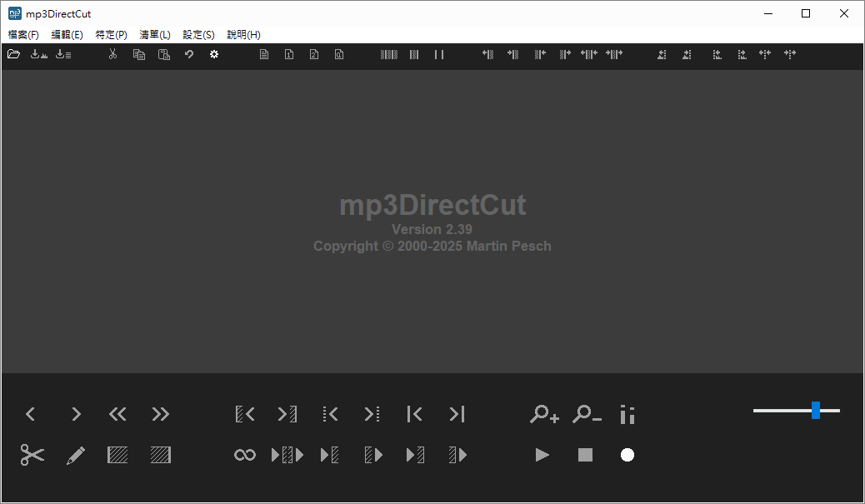
Task: Click the square stop button
Action: pos(585,455)
